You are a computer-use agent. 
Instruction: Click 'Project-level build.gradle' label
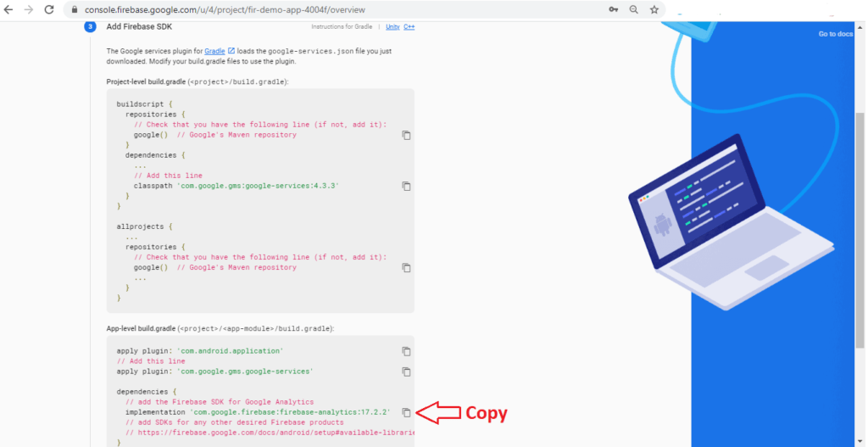click(147, 82)
